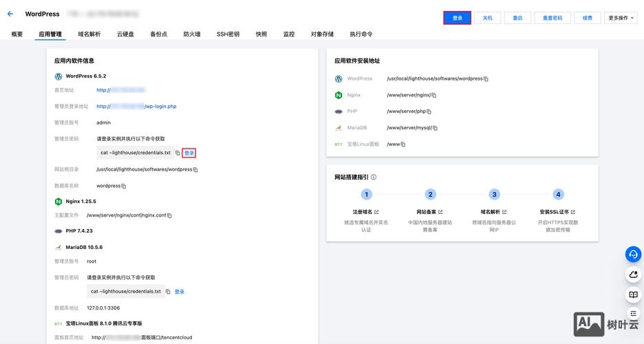Open the WordPress homepage http link
Viewport: 644px width, 344px height.
click(x=121, y=90)
